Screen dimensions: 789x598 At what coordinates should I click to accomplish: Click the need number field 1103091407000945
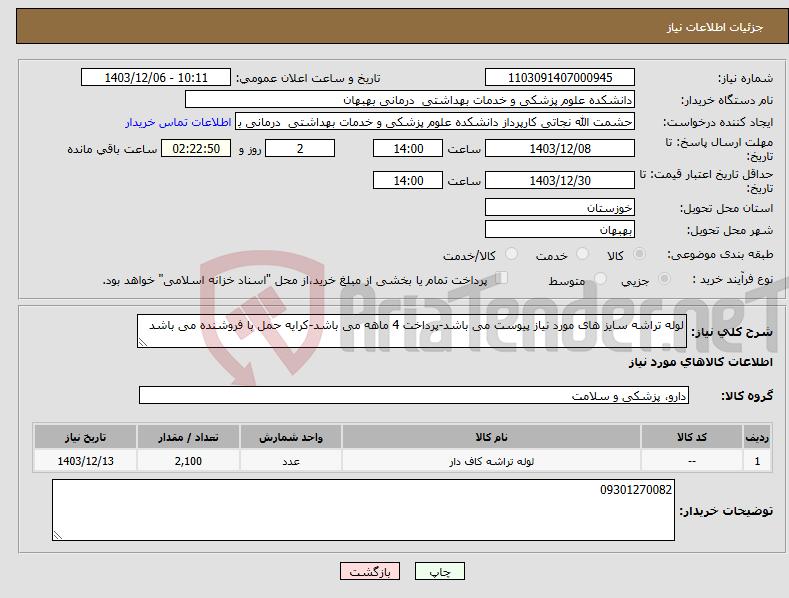[560, 78]
